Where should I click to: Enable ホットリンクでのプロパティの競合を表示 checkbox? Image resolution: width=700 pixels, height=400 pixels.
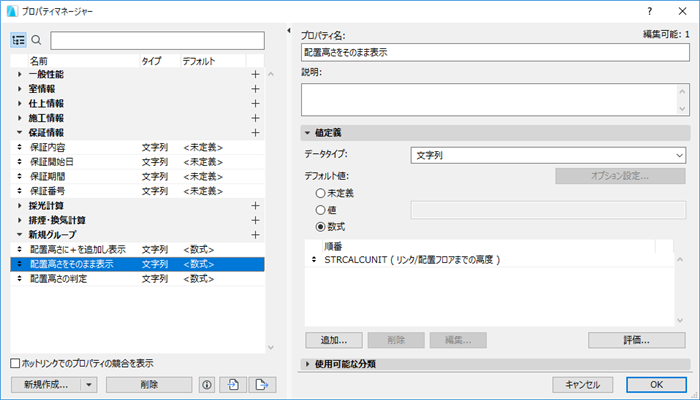15,363
